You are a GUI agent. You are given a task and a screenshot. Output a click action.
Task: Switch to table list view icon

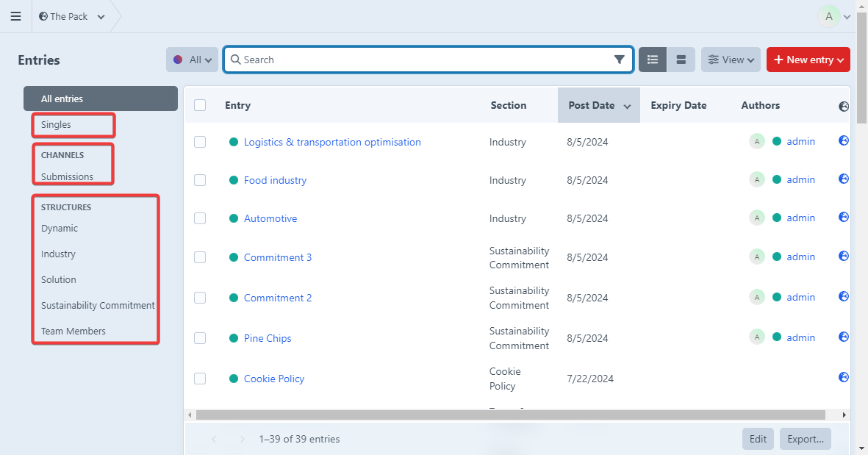(653, 60)
